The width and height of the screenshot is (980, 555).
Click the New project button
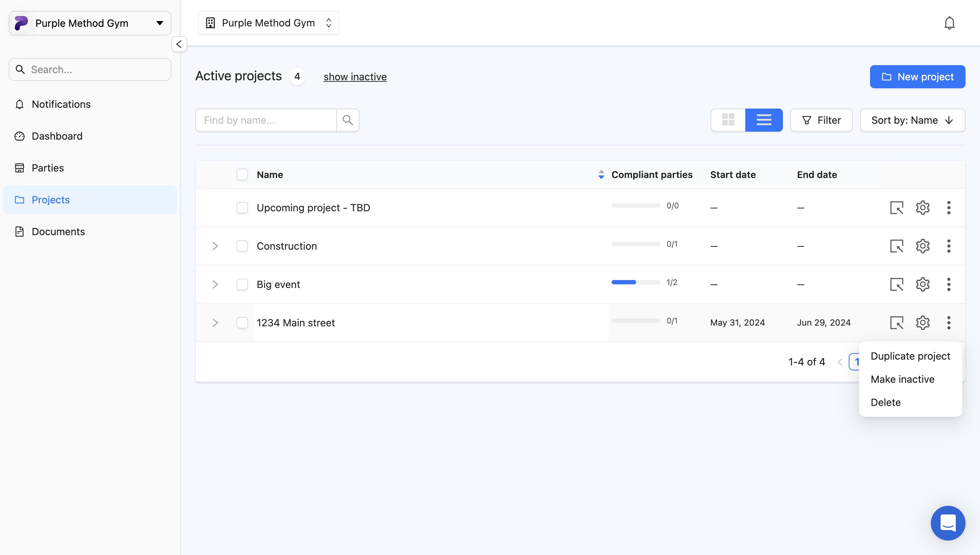(x=917, y=77)
